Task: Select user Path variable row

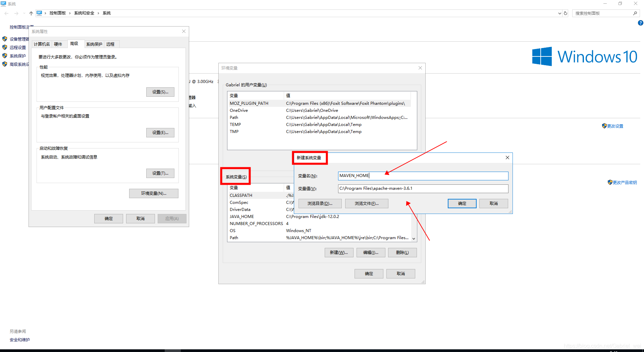Action: 319,118
